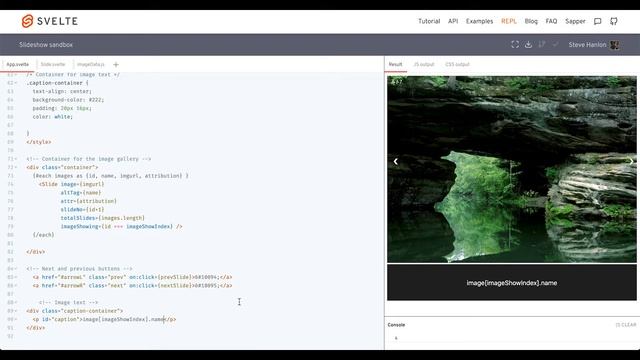Click the on:click={nextSlide} anchor code

coord(132,286)
